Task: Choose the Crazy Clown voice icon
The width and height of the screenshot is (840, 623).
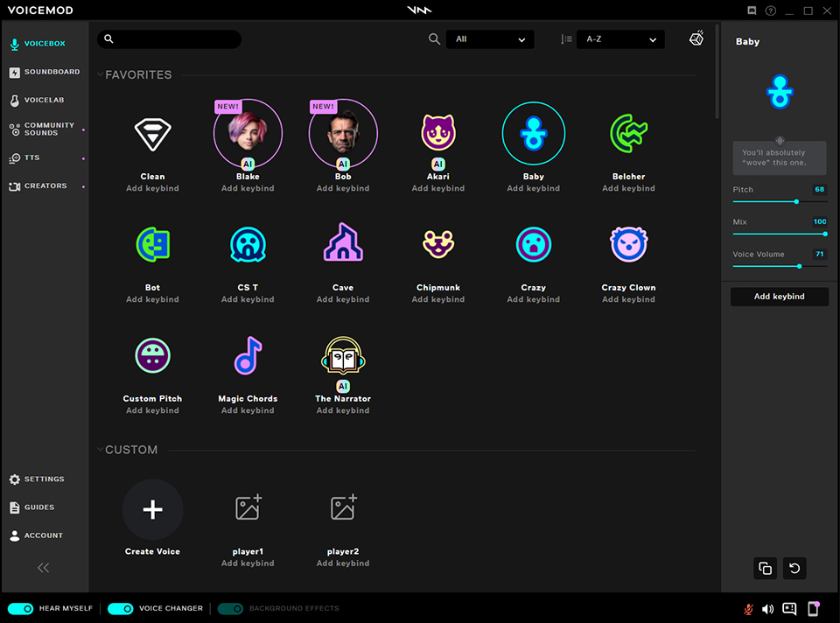Action: 629,244
